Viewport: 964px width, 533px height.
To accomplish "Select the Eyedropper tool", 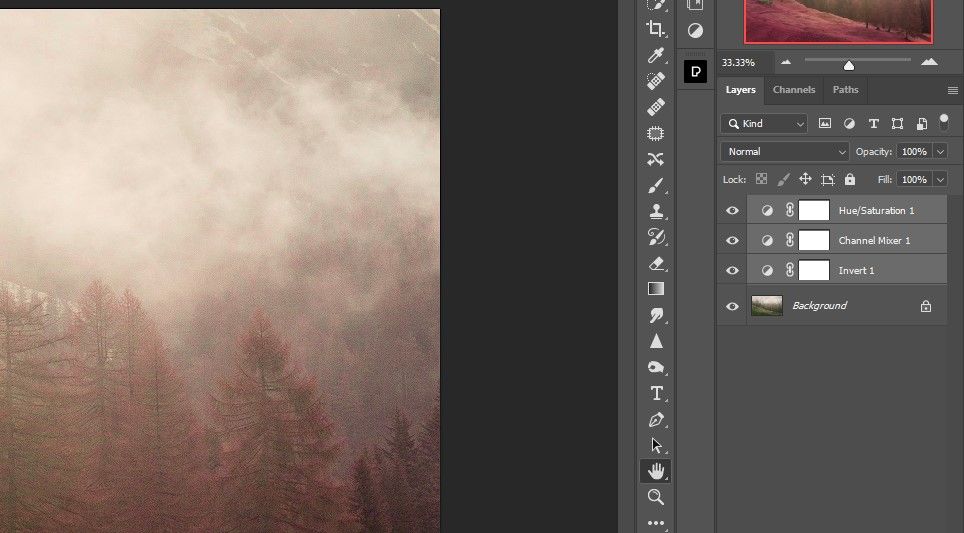I will pyautogui.click(x=655, y=55).
